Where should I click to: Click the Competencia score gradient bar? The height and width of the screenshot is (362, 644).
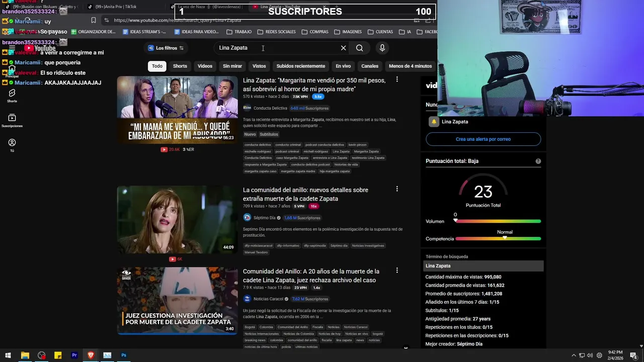pos(498,239)
